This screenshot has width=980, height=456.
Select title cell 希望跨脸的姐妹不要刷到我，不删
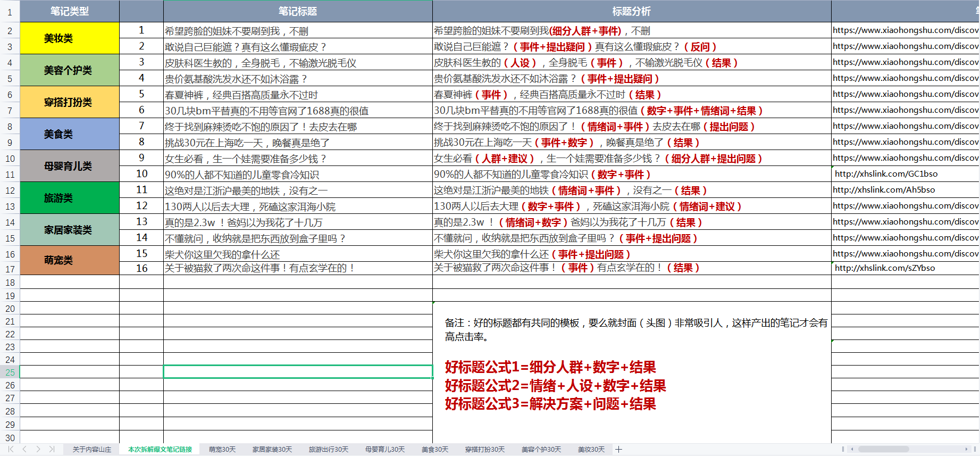coord(298,31)
